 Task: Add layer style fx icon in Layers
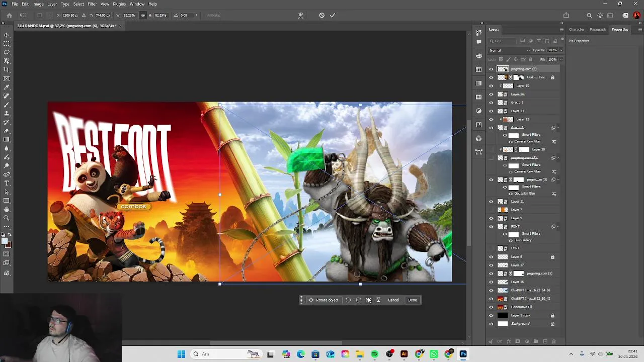[x=509, y=341]
